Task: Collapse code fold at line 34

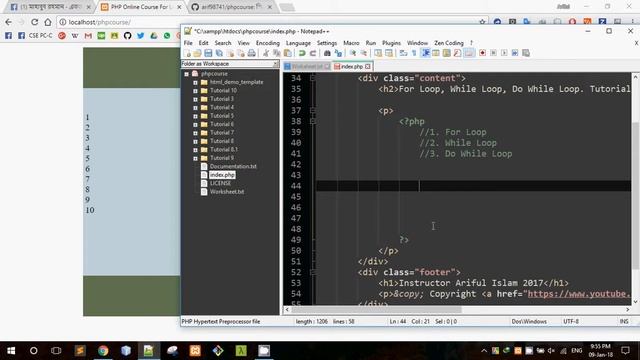Action: click(x=313, y=78)
